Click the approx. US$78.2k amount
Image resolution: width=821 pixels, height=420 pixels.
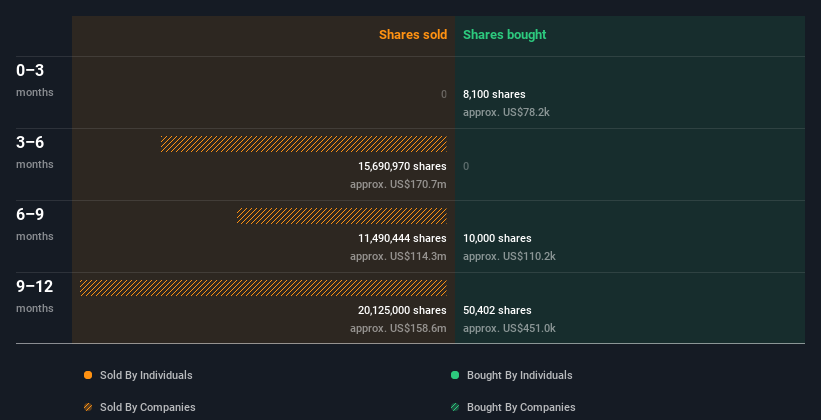pyautogui.click(x=506, y=112)
